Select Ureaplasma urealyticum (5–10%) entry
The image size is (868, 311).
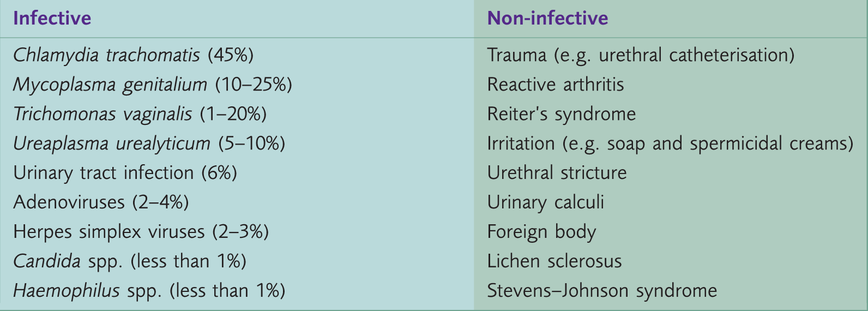[149, 143]
